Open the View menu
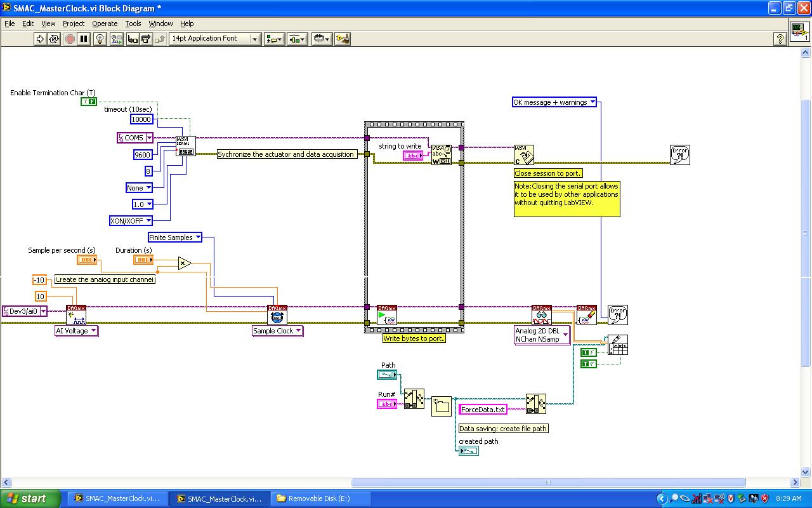Image resolution: width=812 pixels, height=508 pixels. tap(48, 23)
